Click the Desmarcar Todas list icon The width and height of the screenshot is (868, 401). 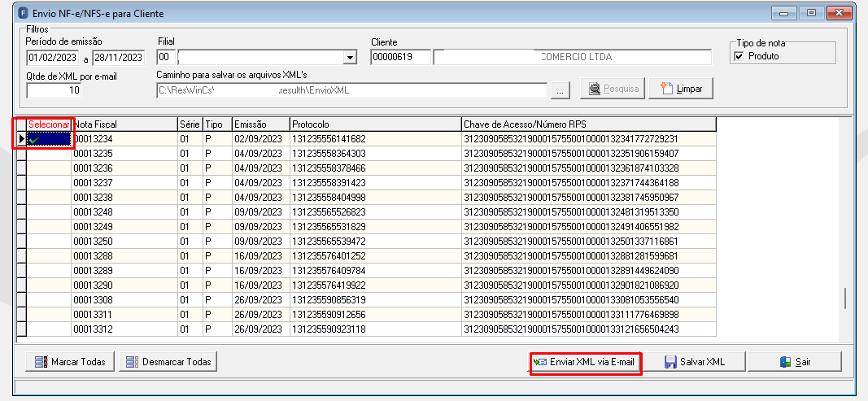click(132, 362)
